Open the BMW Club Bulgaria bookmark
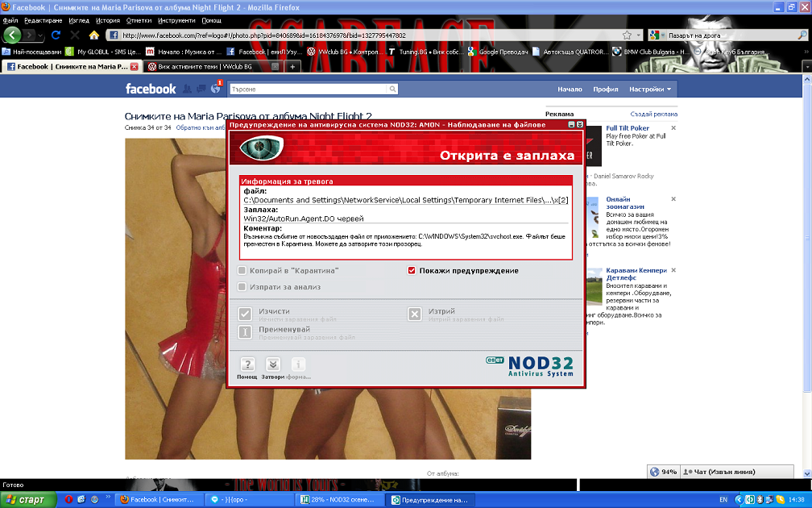The height and width of the screenshot is (508, 812). (x=651, y=52)
